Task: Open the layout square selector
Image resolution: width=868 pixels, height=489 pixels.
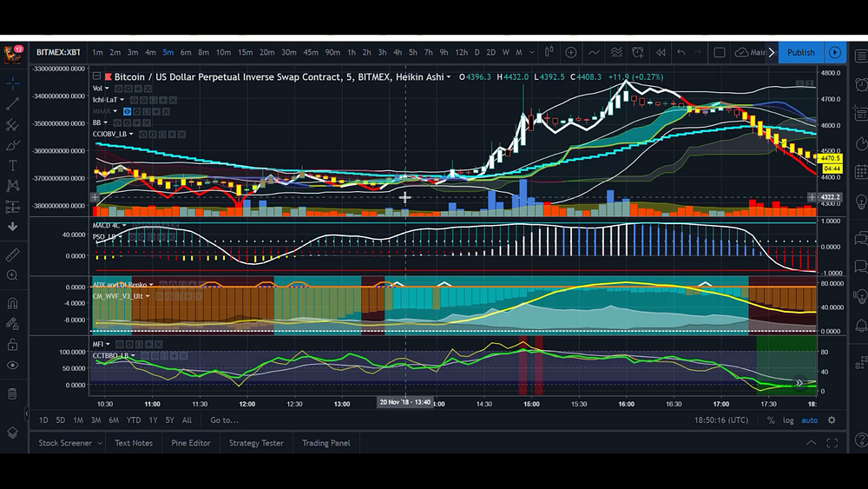Action: [x=719, y=52]
